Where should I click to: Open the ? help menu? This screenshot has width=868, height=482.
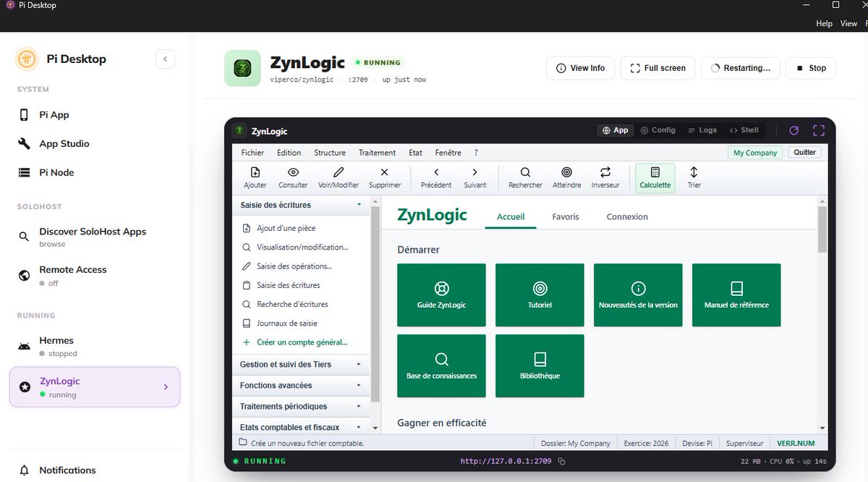pos(476,153)
